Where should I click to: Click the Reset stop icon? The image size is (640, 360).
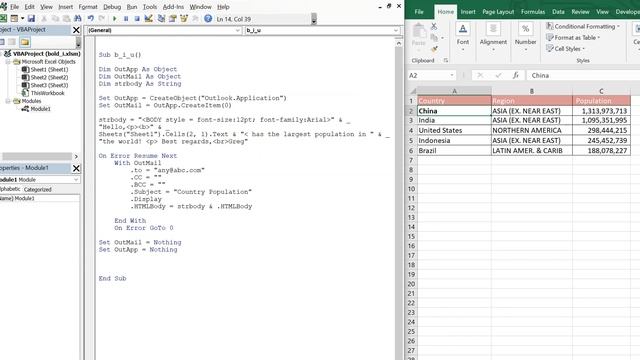(x=137, y=19)
